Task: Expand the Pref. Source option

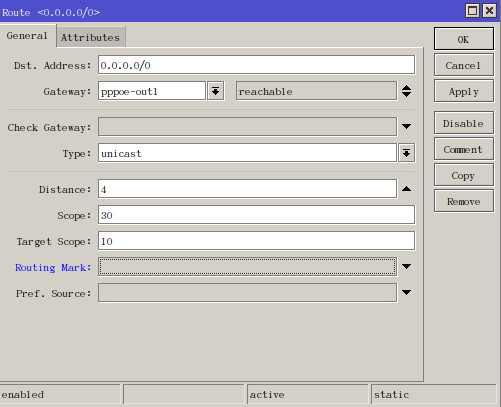Action: (x=406, y=292)
